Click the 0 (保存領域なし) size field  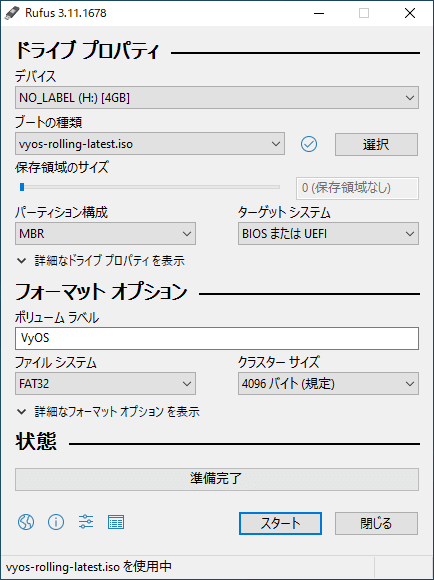(x=357, y=188)
